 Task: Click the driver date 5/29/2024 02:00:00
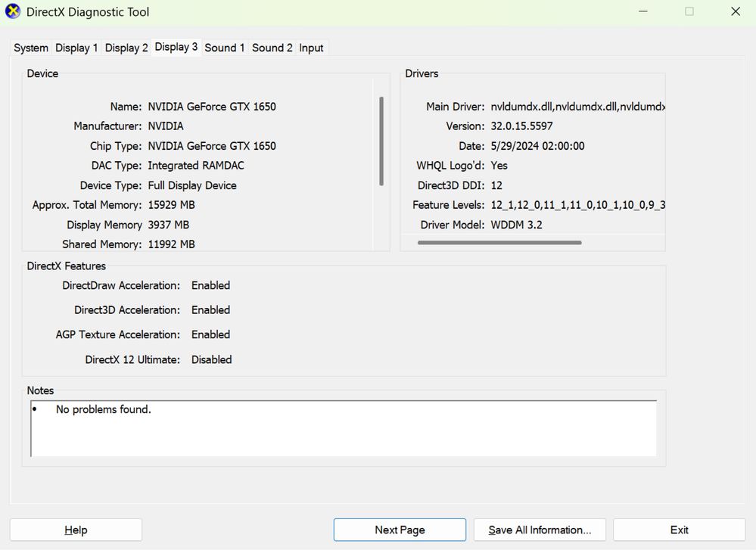537,146
